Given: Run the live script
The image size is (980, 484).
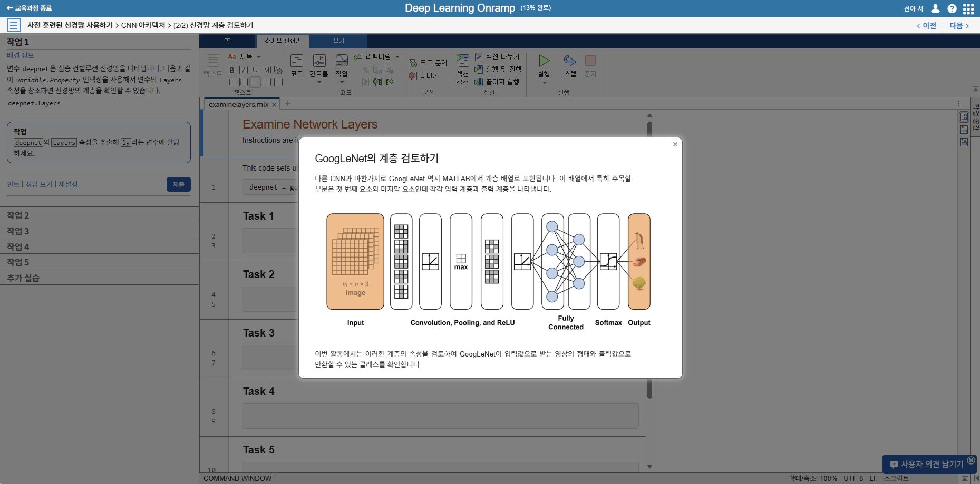Looking at the screenshot, I should pyautogui.click(x=544, y=65).
